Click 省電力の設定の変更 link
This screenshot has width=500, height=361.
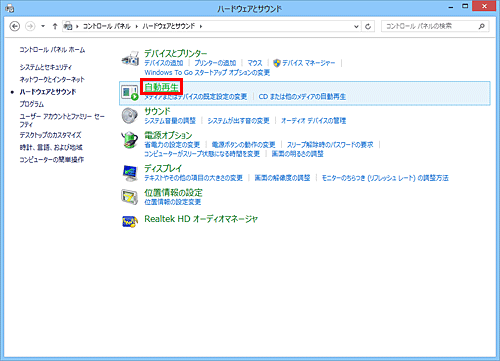172,145
